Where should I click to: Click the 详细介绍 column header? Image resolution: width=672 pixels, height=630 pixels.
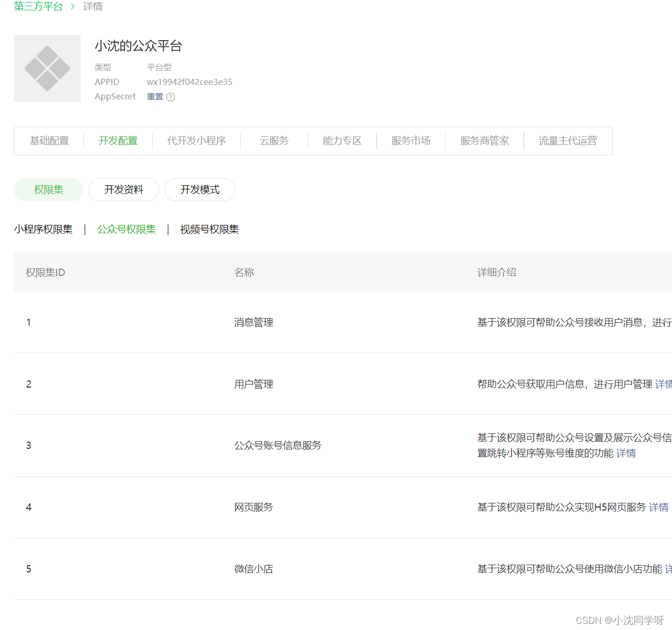click(x=497, y=273)
